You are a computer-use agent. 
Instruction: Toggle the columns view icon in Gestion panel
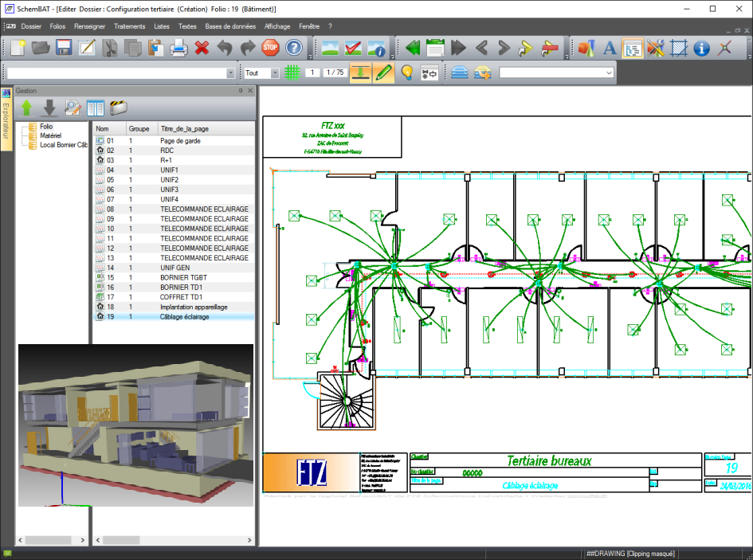pyautogui.click(x=96, y=108)
